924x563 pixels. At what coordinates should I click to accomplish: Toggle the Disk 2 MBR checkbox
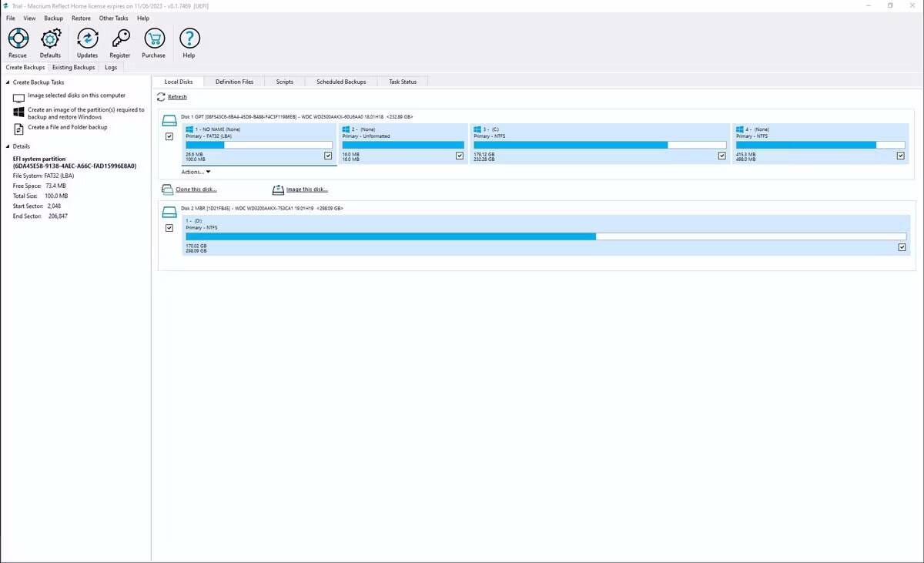click(x=169, y=228)
